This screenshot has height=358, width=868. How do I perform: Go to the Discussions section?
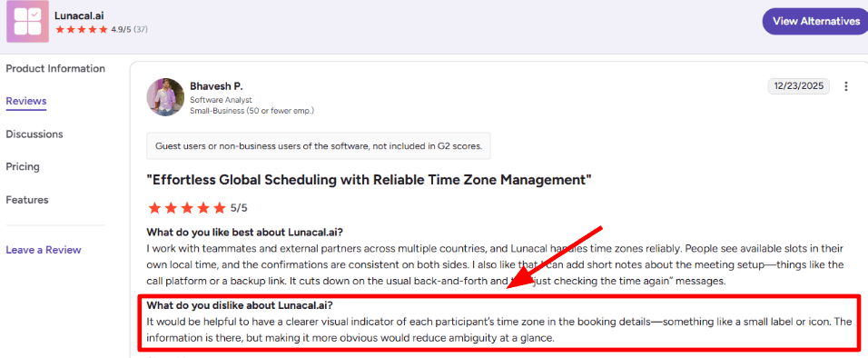click(x=35, y=134)
